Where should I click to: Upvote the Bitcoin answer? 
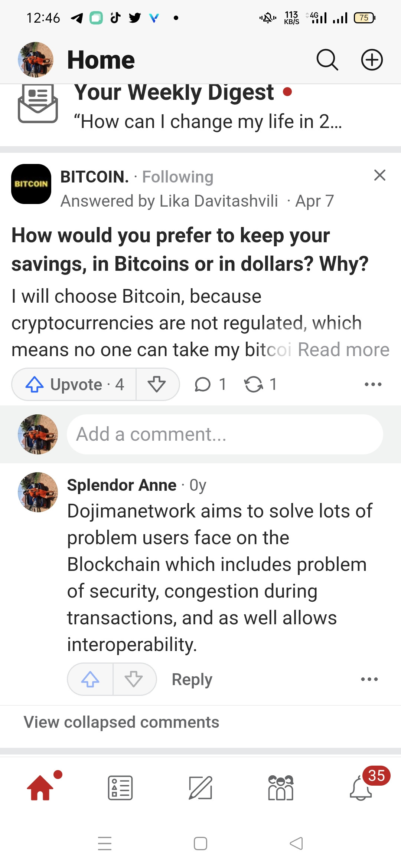(74, 384)
